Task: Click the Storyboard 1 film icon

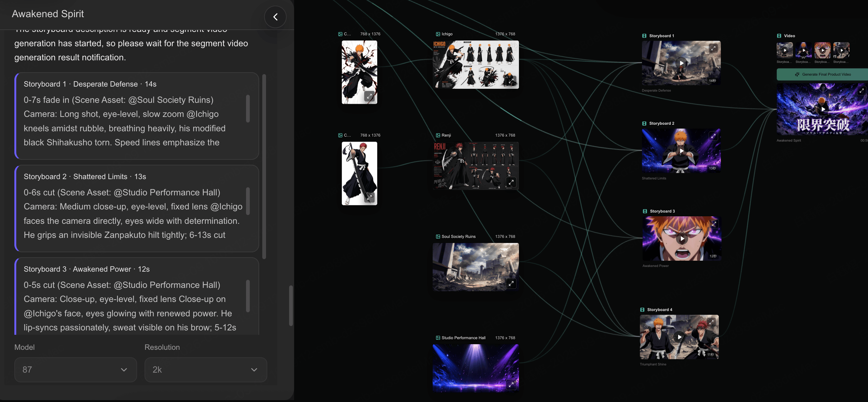Action: tap(644, 36)
